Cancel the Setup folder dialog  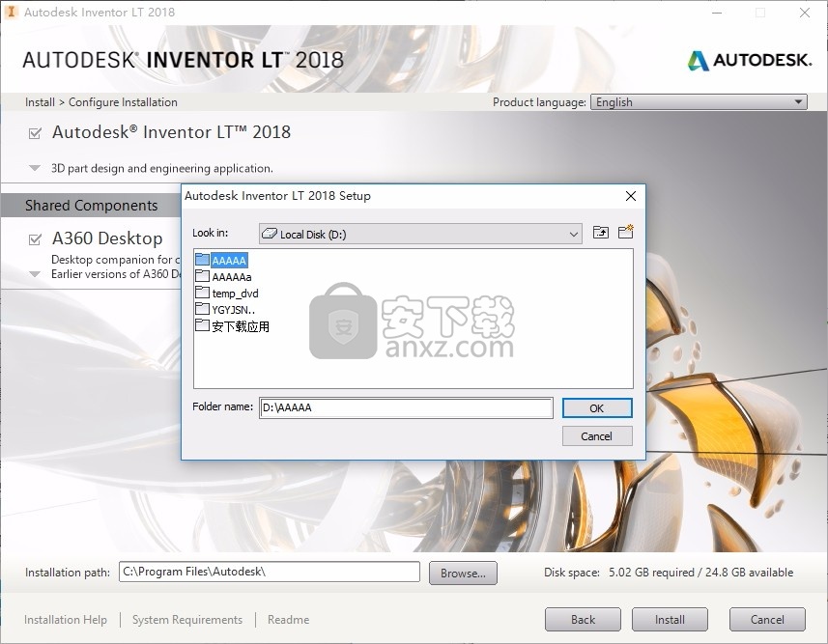point(597,436)
